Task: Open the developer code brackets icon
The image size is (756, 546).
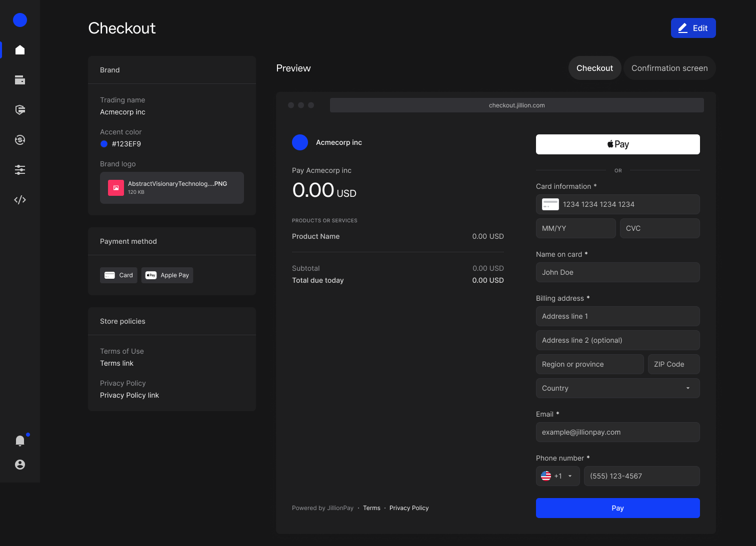Action: (20, 200)
